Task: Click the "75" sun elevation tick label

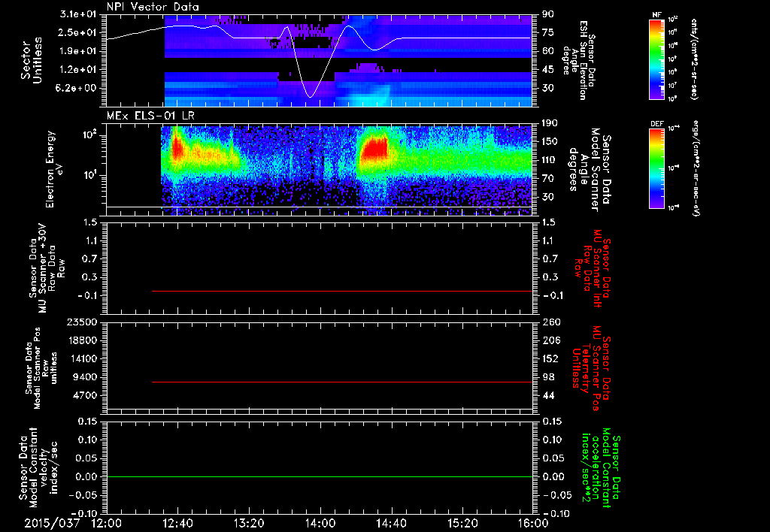Action: [547, 32]
